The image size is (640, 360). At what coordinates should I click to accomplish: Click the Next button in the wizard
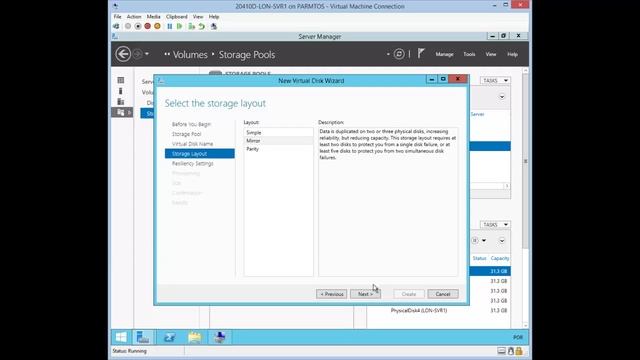click(365, 294)
